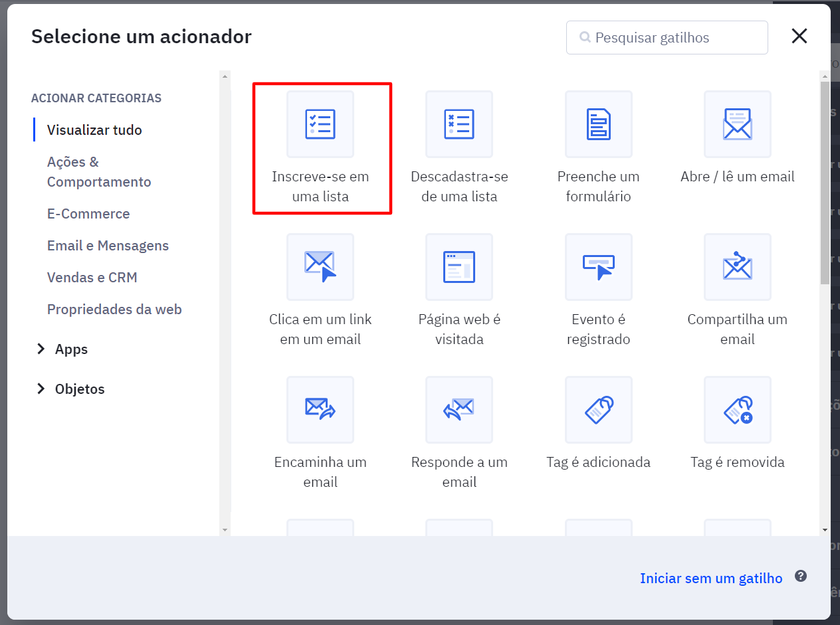Viewport: 840px width, 625px height.
Task: Open 'Propriedades da web' category
Action: click(114, 310)
